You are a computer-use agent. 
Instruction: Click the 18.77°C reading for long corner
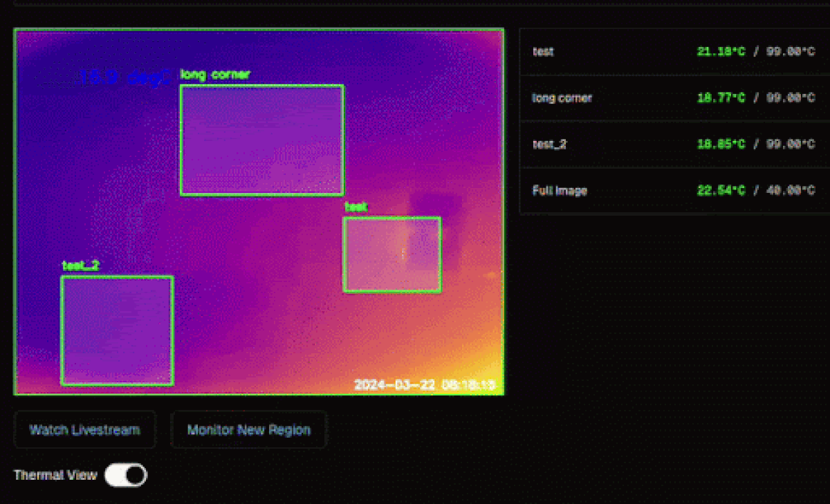721,98
